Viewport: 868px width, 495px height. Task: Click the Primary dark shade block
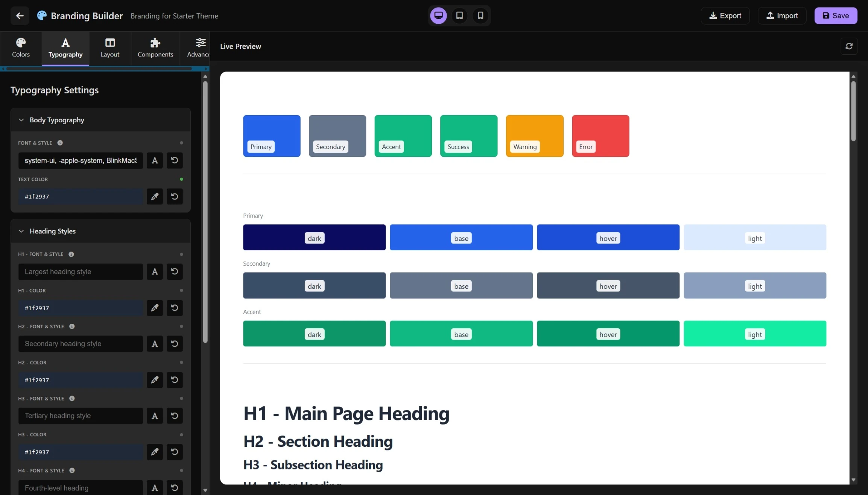[x=314, y=237]
